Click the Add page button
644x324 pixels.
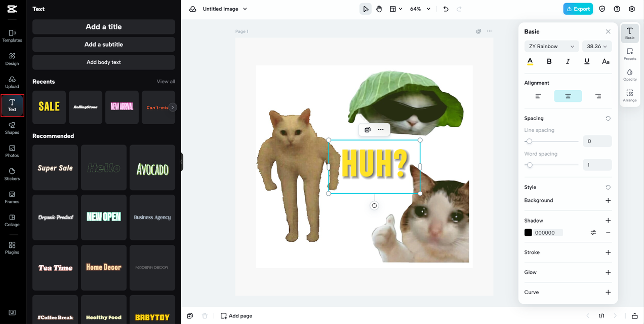pos(236,316)
